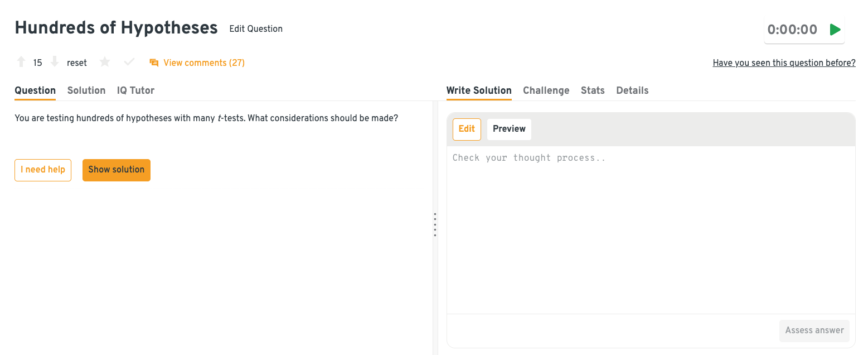Click the View comments (27) link
868x355 pixels.
pos(203,63)
